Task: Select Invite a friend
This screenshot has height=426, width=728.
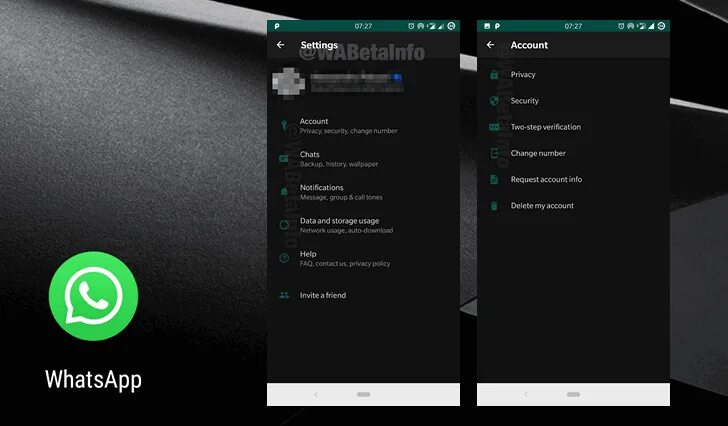Action: coord(363,295)
